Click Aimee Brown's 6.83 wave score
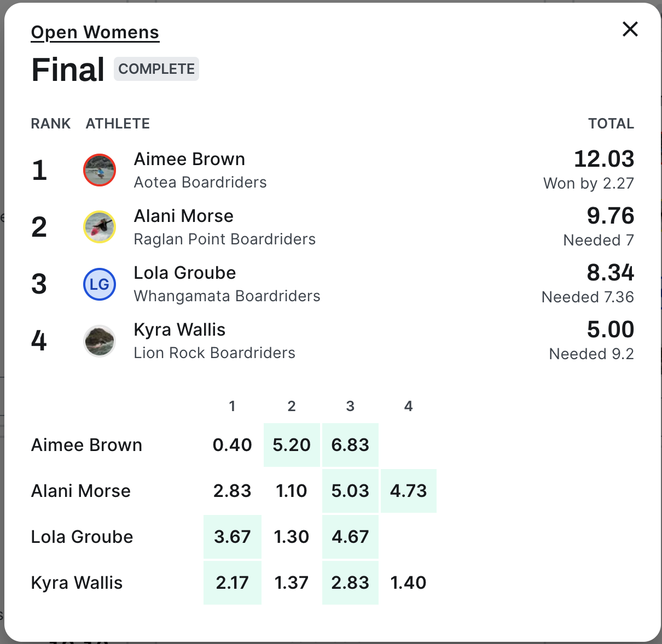Screen dimensions: 662x644 point(350,445)
